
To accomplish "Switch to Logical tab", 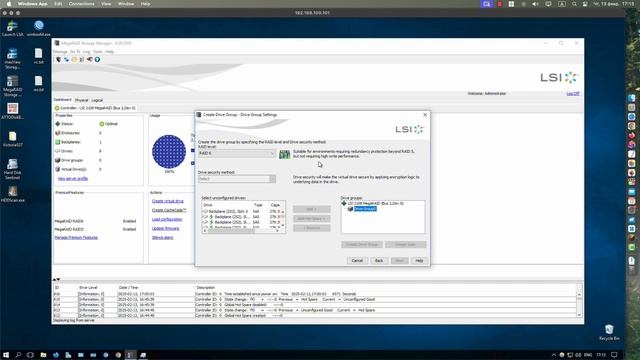I will point(97,100).
